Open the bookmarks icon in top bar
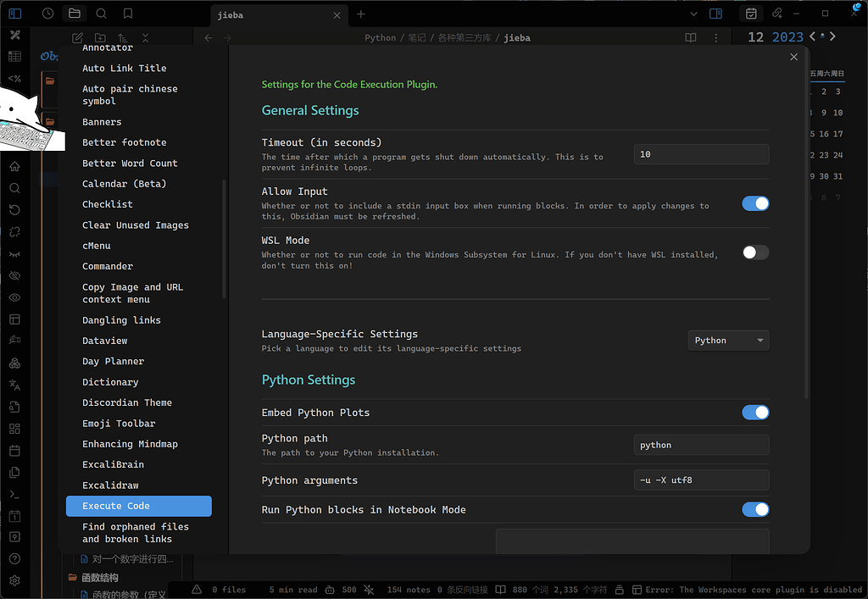Image resolution: width=868 pixels, height=599 pixels. pyautogui.click(x=127, y=14)
